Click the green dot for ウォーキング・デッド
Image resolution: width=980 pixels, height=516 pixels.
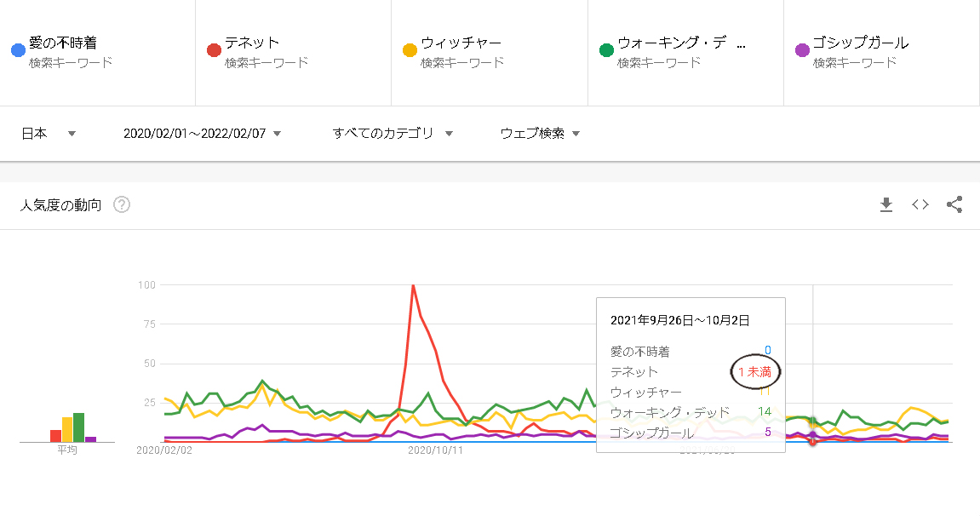pyautogui.click(x=606, y=50)
